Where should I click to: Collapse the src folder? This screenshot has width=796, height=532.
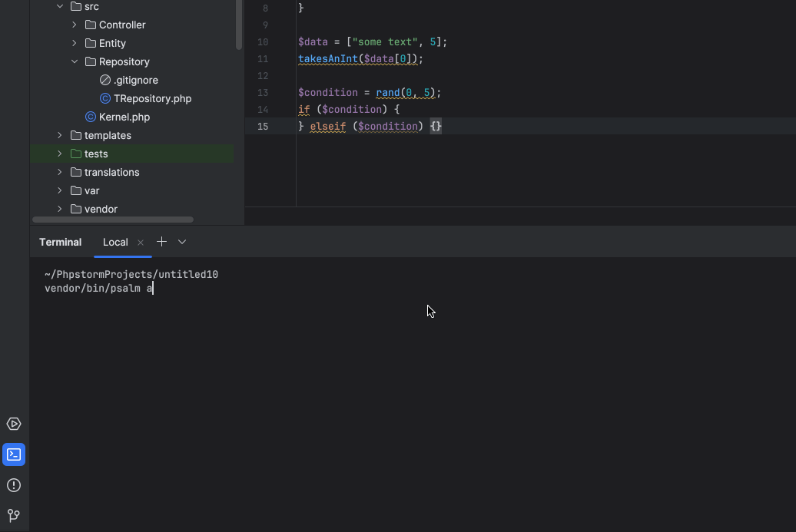(x=60, y=7)
